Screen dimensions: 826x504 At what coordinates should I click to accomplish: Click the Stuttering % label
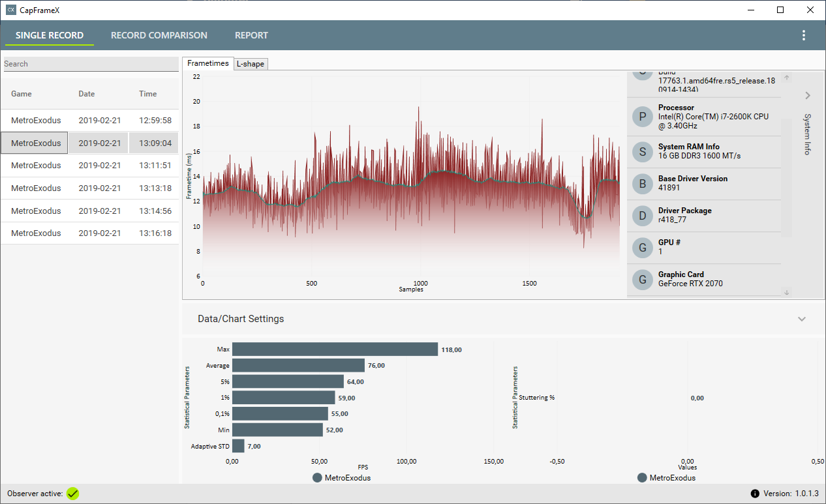point(536,398)
